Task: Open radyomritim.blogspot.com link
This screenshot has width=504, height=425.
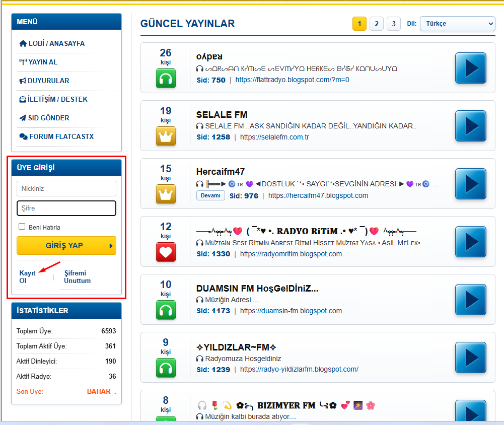Action: (x=291, y=254)
